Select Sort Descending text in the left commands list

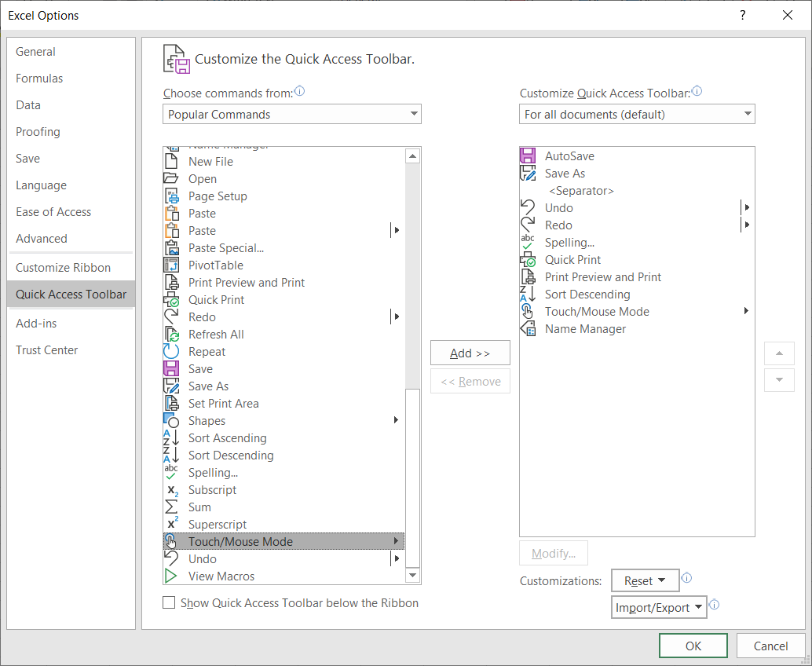231,456
